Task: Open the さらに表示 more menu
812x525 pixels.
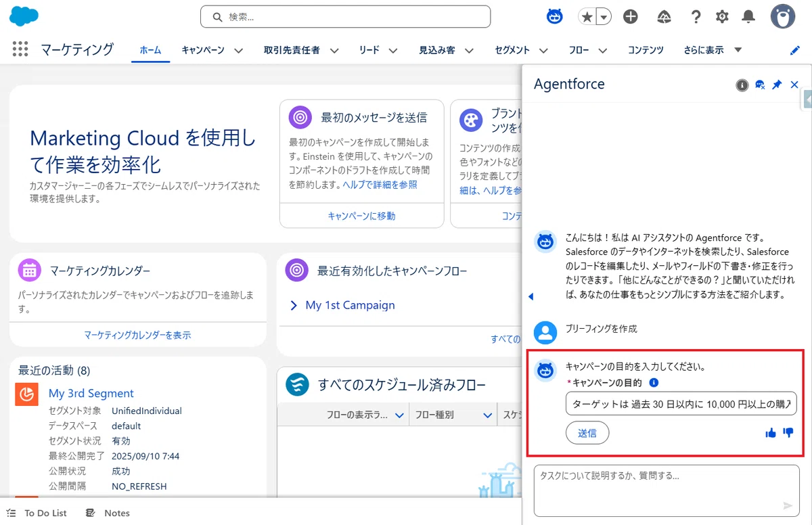Action: (713, 50)
